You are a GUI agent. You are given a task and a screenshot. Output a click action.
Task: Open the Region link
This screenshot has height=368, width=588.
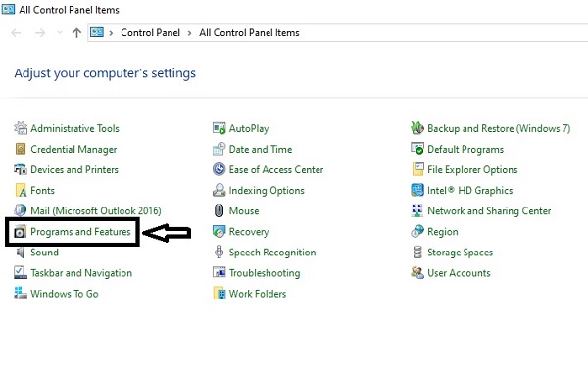point(443,232)
